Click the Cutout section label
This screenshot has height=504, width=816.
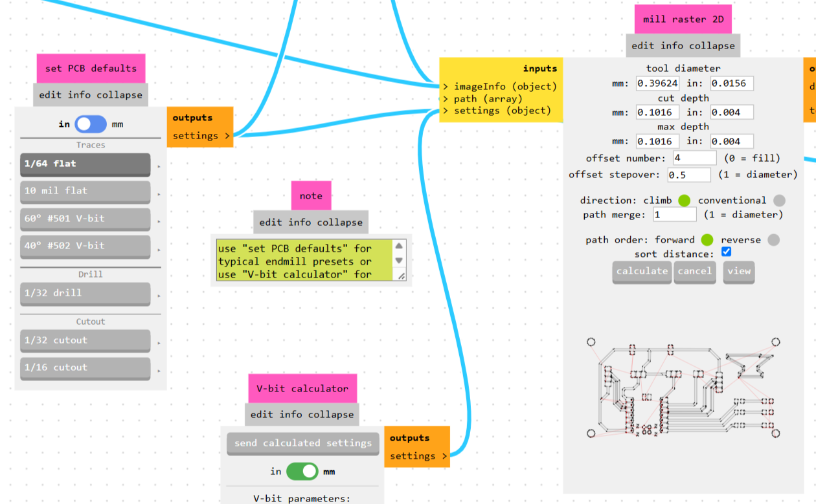coord(91,322)
